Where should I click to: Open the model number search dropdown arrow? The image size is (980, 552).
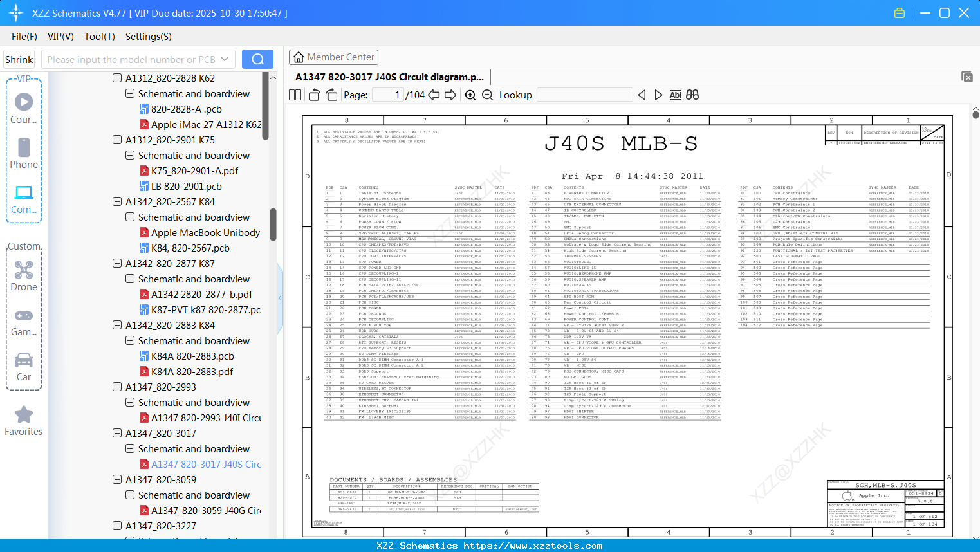225,59
